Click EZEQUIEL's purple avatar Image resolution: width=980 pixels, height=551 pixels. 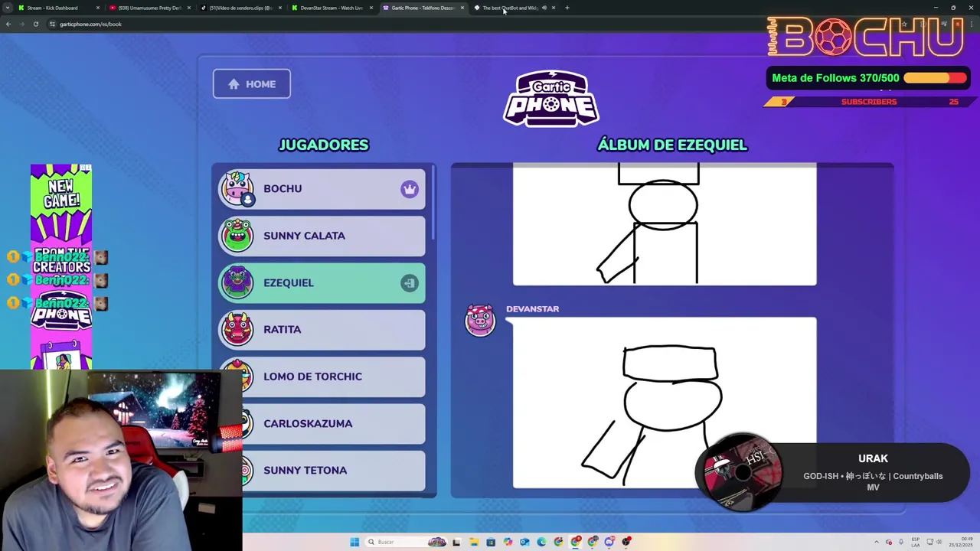[x=237, y=282]
